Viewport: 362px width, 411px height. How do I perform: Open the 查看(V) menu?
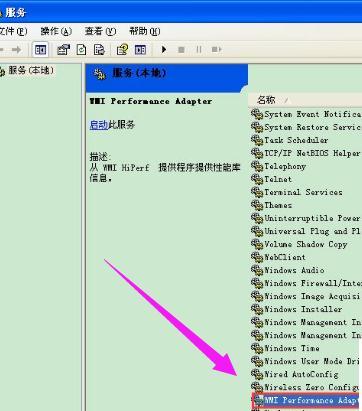[100, 31]
